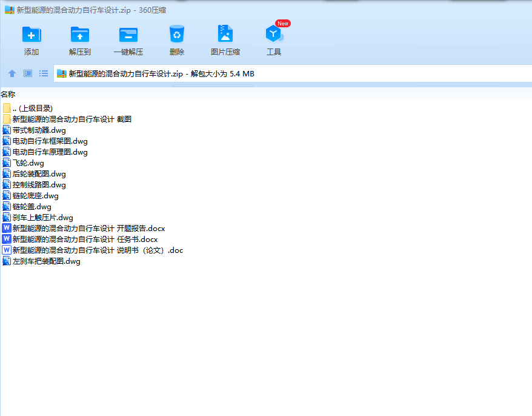532x416 pixels.
Task: Select the 任务书.docx document
Action: click(80, 239)
